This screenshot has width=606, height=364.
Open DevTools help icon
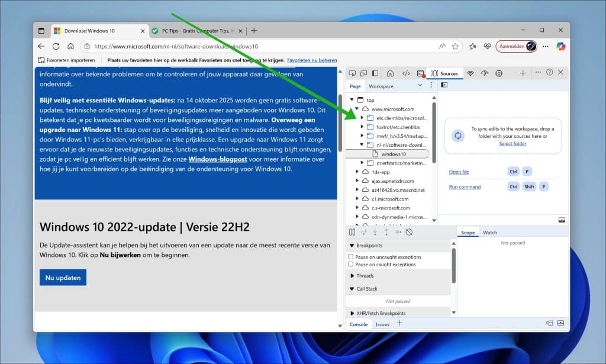[549, 72]
